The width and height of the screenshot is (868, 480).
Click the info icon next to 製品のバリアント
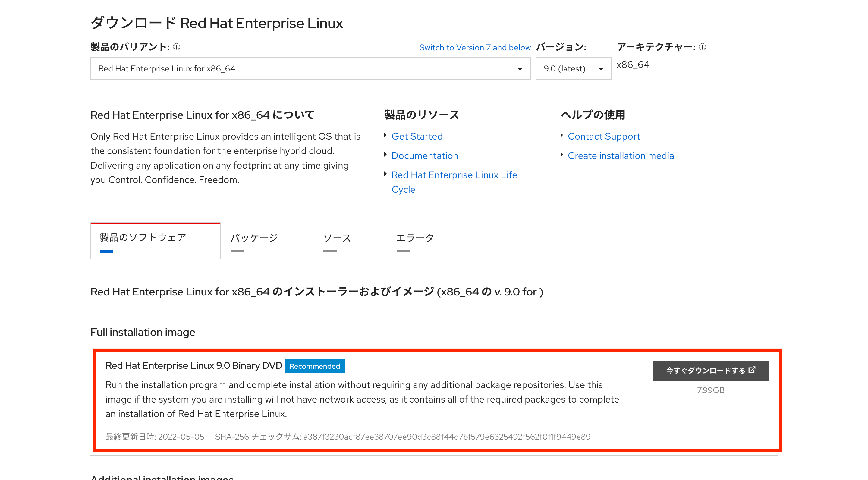[x=177, y=47]
